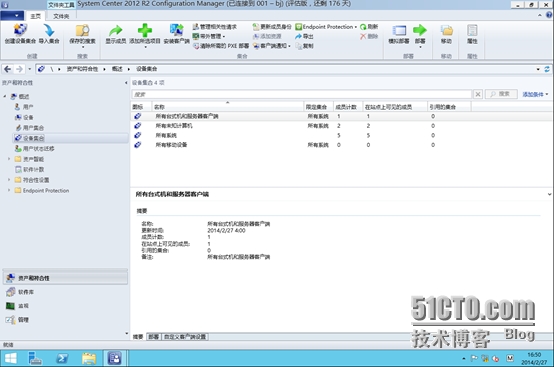This screenshot has width=554, height=367.
Task: Open the 添加条件 criteria dropdown
Action: [x=535, y=94]
